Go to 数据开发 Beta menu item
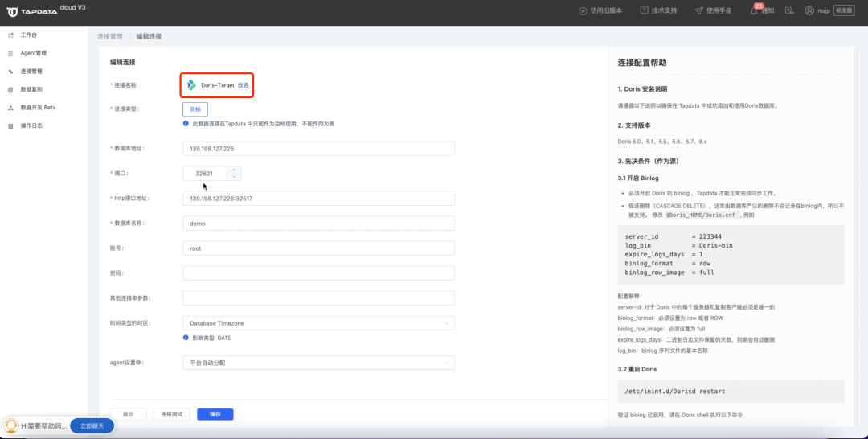 39,108
